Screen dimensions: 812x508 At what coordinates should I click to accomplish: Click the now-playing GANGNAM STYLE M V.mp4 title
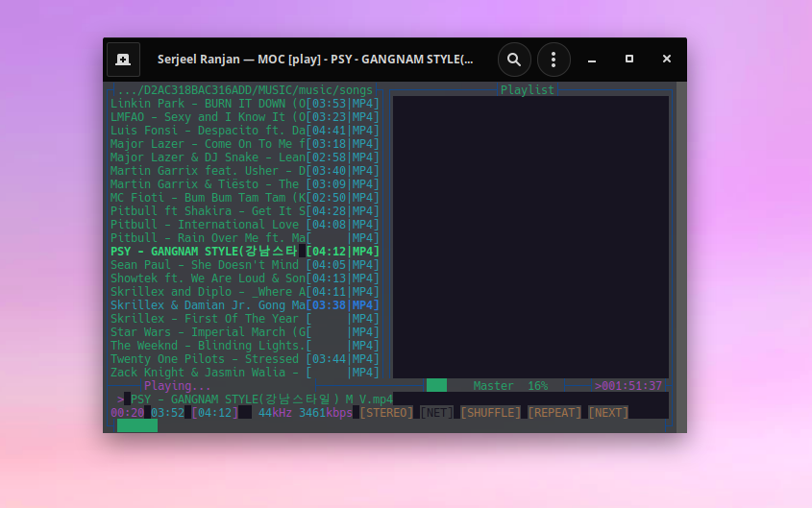[261, 399]
